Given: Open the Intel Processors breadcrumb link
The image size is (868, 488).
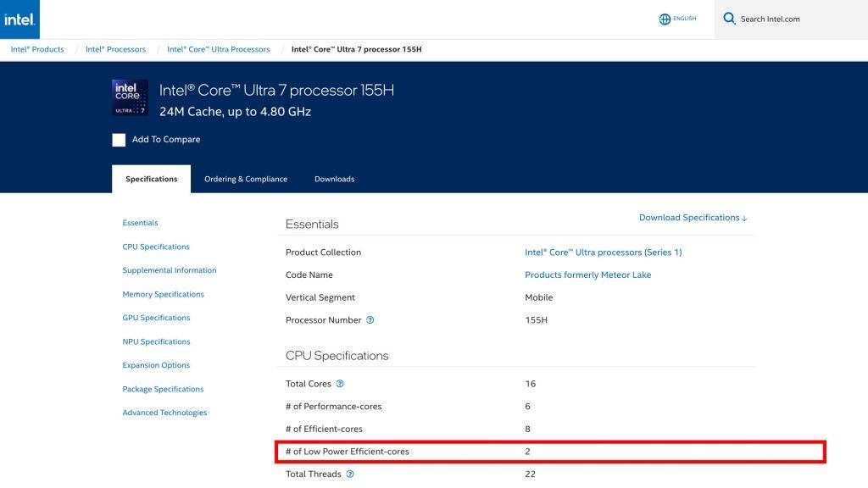Looking at the screenshot, I should pos(115,49).
